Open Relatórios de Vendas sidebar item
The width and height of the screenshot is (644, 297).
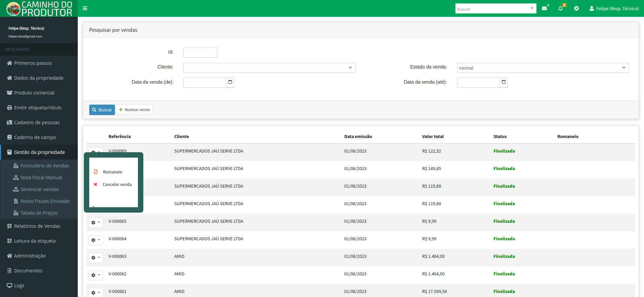pyautogui.click(x=37, y=226)
